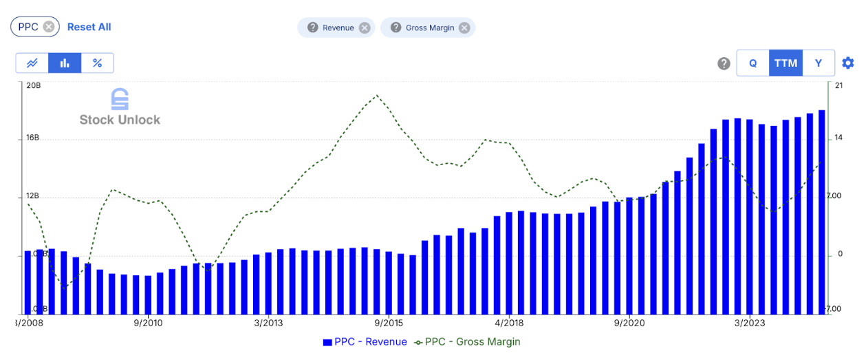This screenshot has height=362, width=868.
Task: Select TTM period option
Action: point(785,63)
